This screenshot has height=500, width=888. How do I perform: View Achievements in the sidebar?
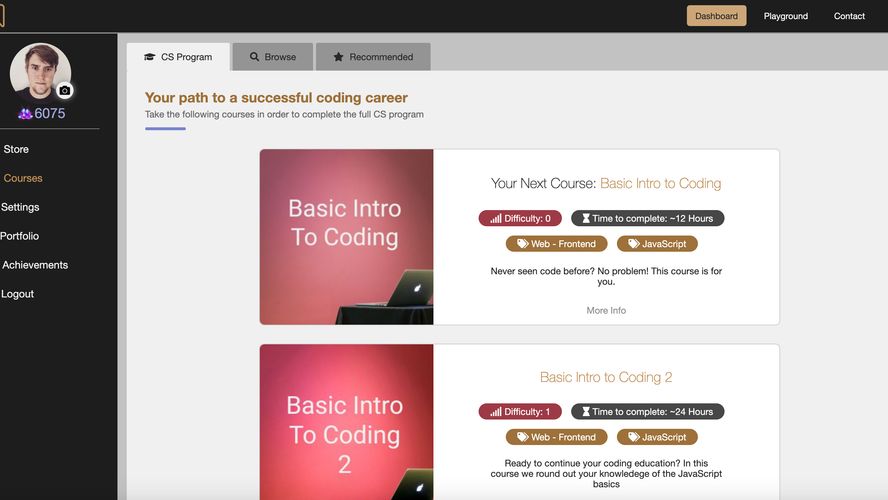pos(35,265)
